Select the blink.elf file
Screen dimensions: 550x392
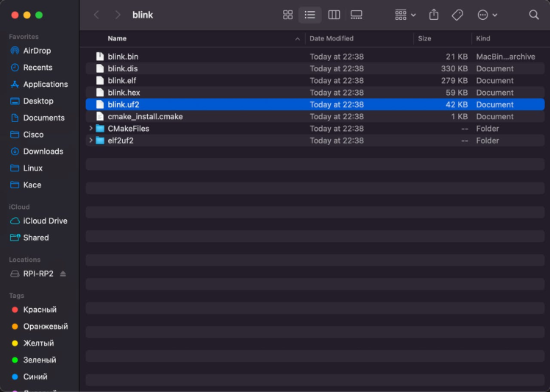click(x=122, y=80)
